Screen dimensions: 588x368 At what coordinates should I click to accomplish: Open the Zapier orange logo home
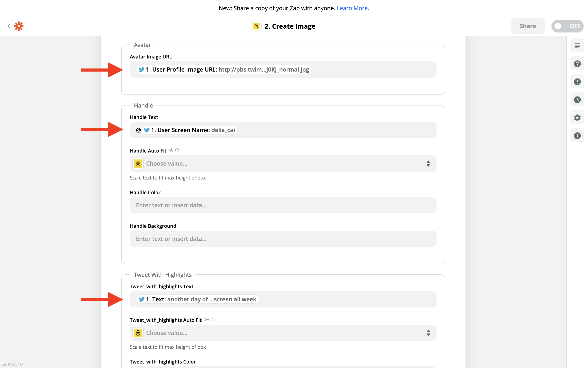coord(19,26)
